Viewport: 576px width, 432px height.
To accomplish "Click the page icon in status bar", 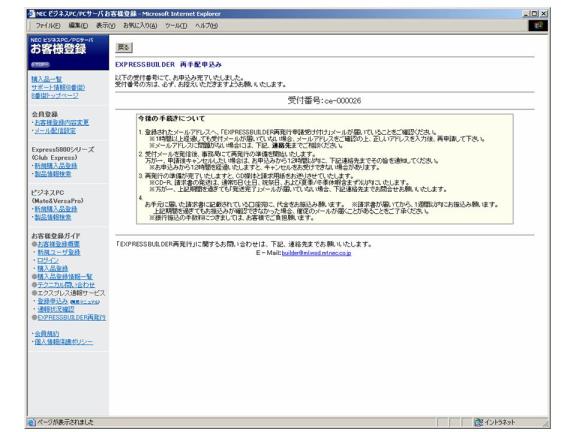I will 32,422.
